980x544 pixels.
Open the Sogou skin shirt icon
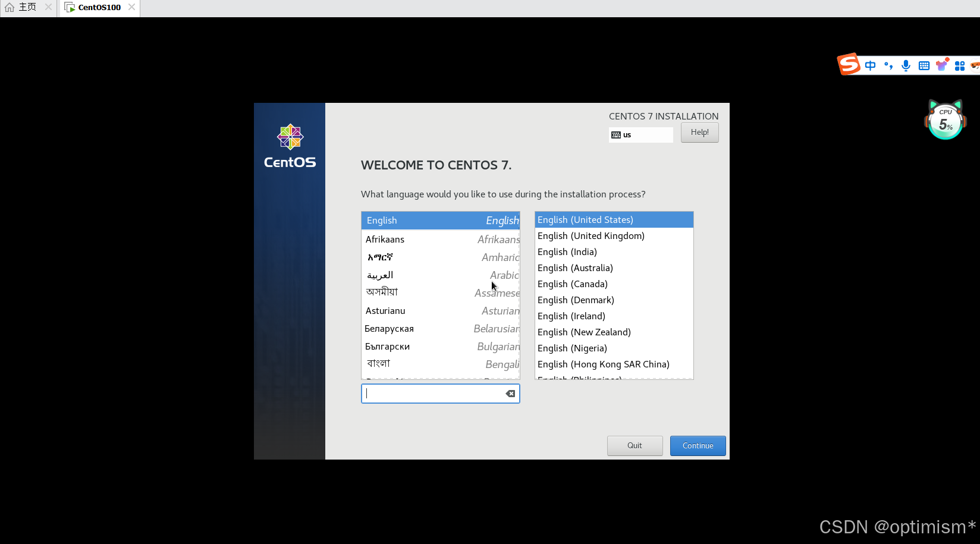[942, 65]
